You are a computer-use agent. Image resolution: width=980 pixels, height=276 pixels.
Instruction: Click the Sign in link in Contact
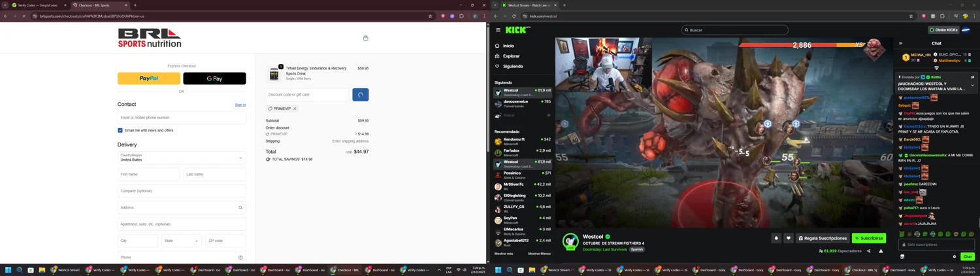[x=240, y=105]
